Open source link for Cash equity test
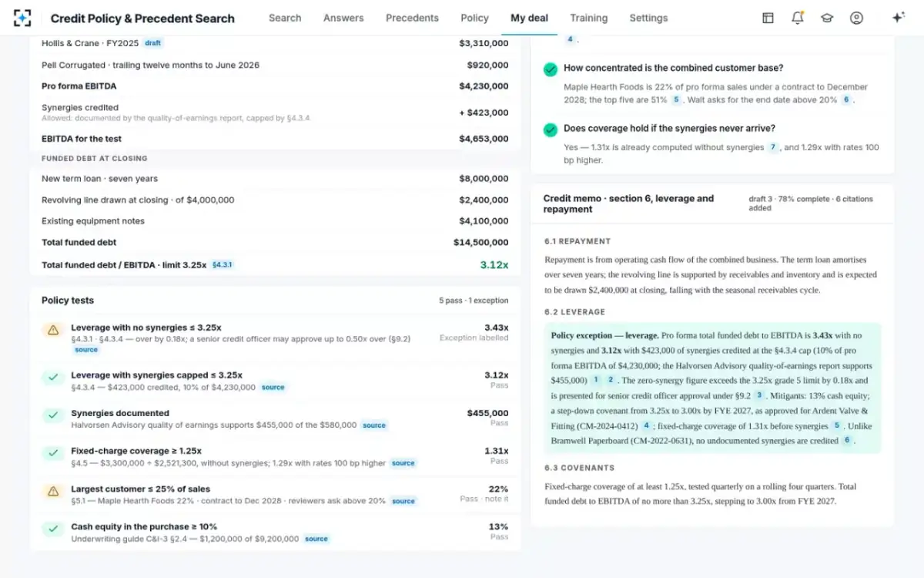 coord(316,539)
